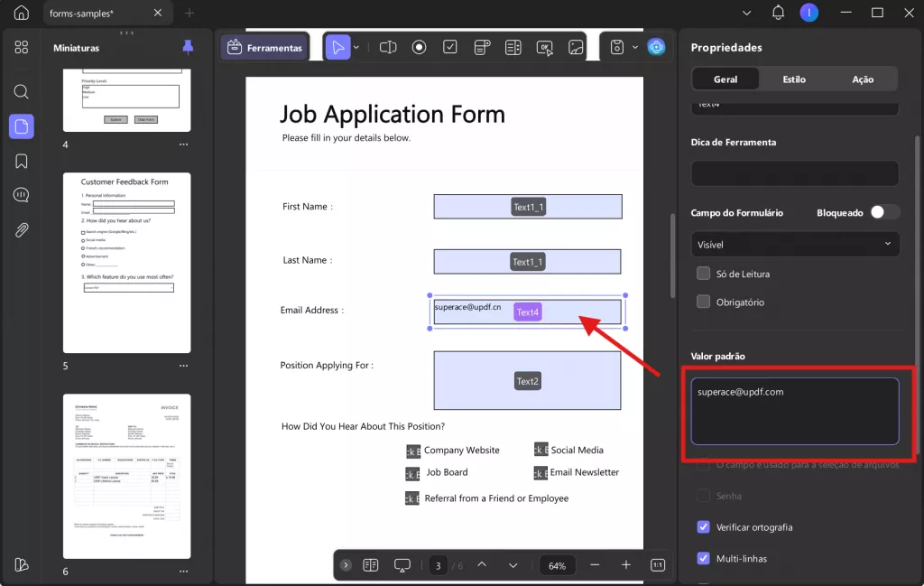Open the bookmarks sidebar panel
924x586 pixels.
(22, 161)
